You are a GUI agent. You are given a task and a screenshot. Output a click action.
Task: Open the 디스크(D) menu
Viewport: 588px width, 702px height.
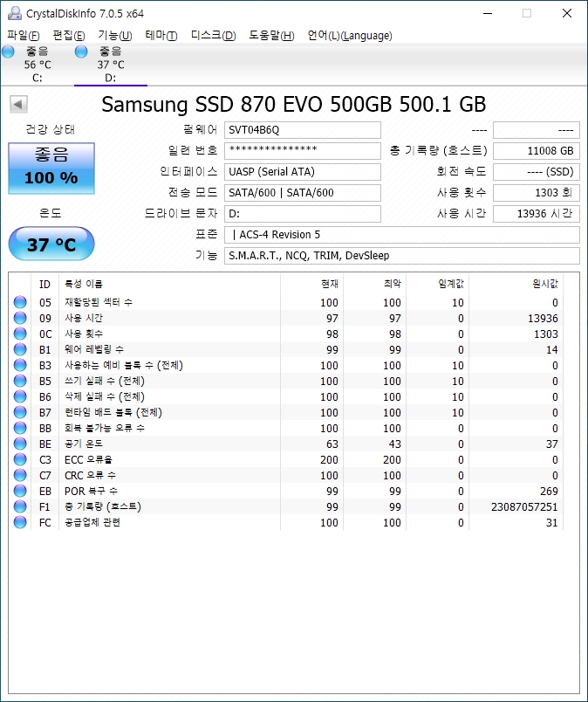(213, 36)
